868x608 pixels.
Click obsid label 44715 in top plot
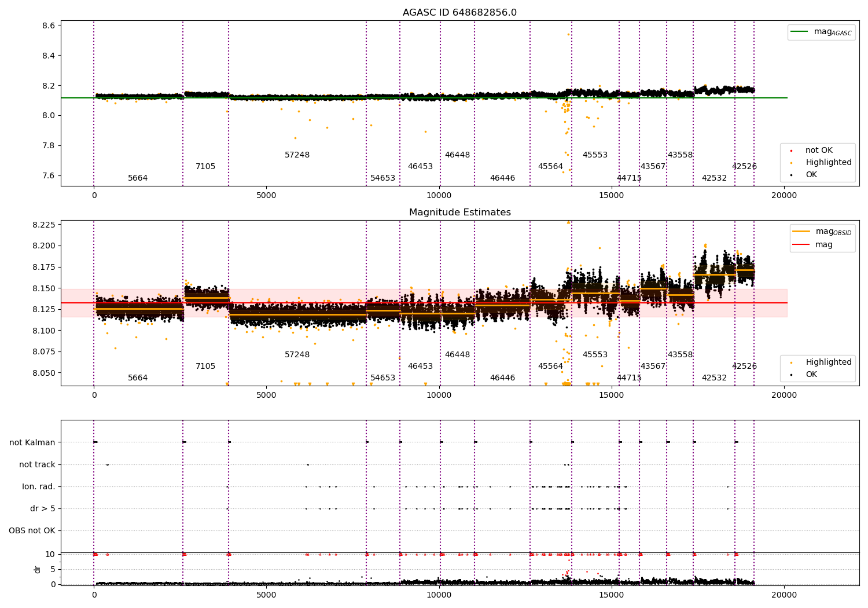tap(629, 178)
